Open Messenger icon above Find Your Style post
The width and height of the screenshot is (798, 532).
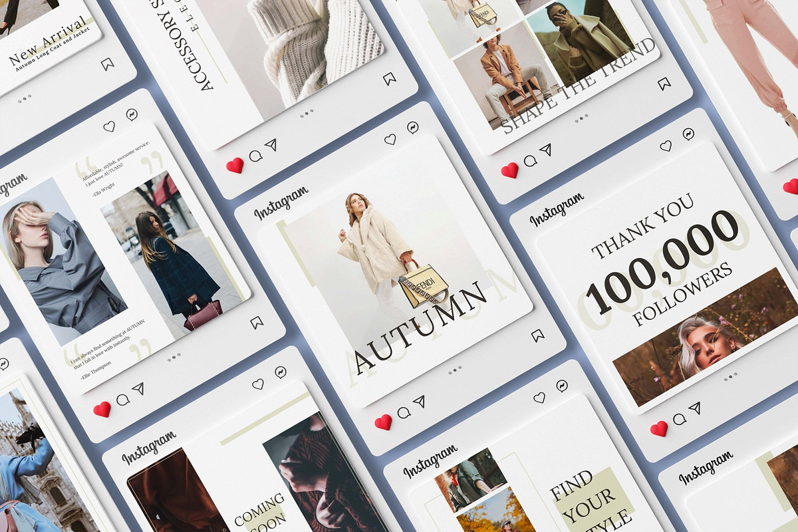click(x=562, y=386)
